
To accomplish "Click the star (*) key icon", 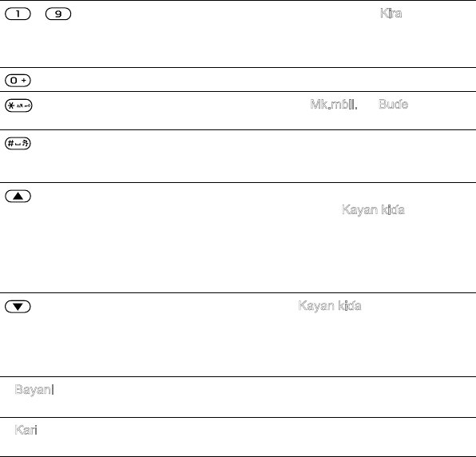I will point(18,105).
